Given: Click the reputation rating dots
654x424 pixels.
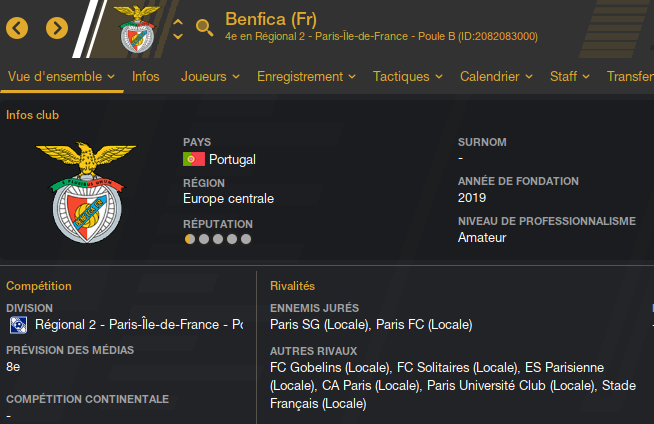Looking at the screenshot, I should [218, 239].
